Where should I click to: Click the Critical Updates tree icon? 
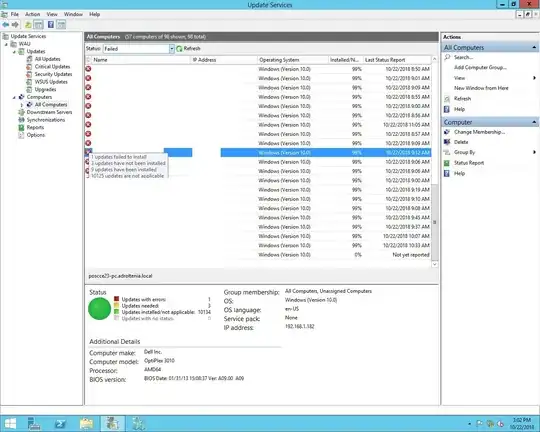pyautogui.click(x=30, y=66)
